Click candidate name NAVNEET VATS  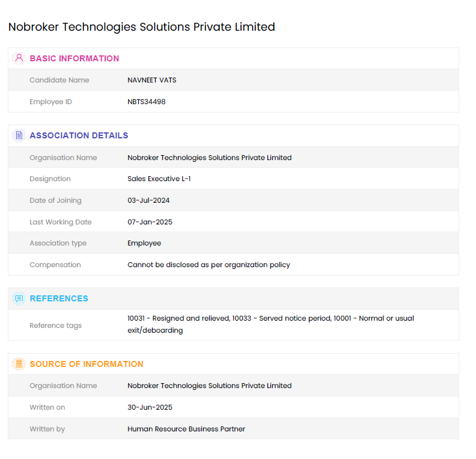(152, 80)
